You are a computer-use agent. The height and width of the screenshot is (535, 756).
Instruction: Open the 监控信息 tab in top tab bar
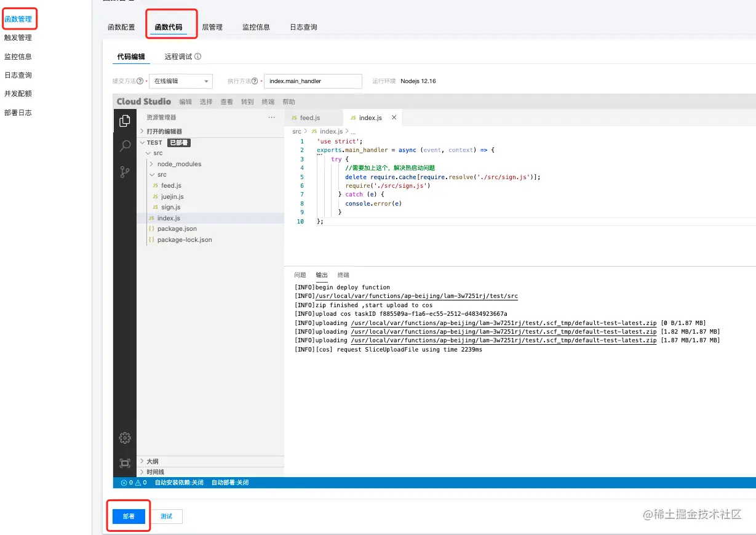pyautogui.click(x=256, y=27)
